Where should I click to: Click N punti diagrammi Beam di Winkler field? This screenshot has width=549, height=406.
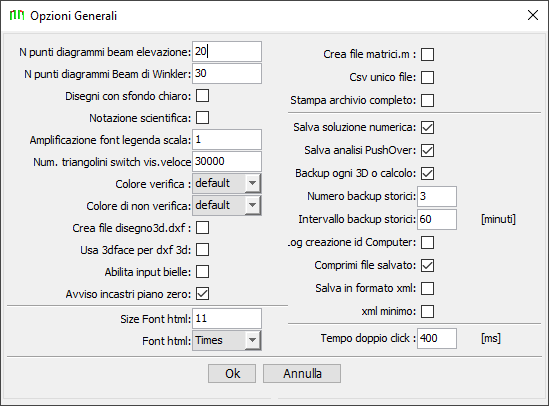227,74
